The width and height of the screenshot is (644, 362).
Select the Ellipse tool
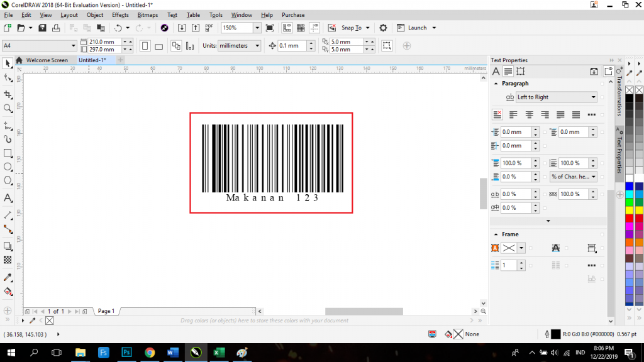coord(8,167)
